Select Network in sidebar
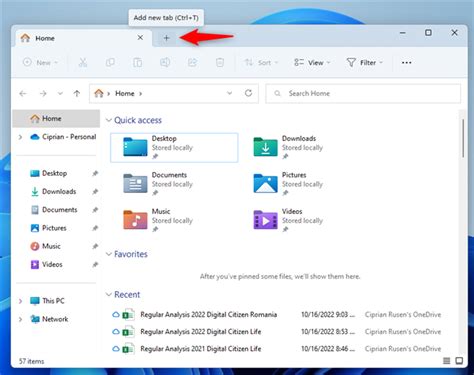 click(49, 319)
